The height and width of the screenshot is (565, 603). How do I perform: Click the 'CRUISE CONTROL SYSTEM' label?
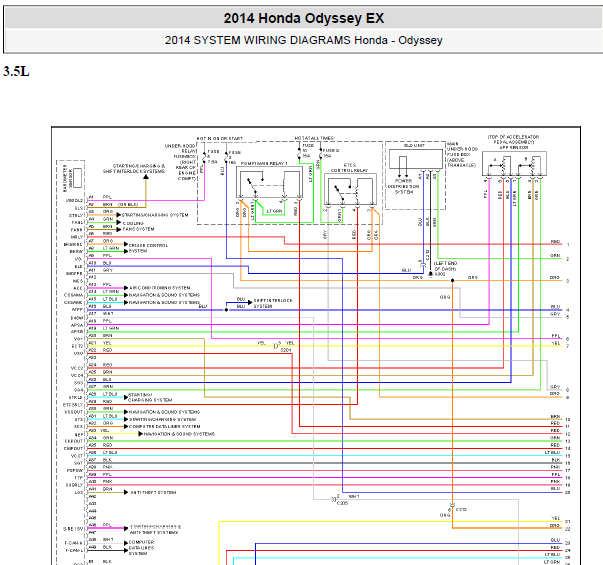coord(148,248)
